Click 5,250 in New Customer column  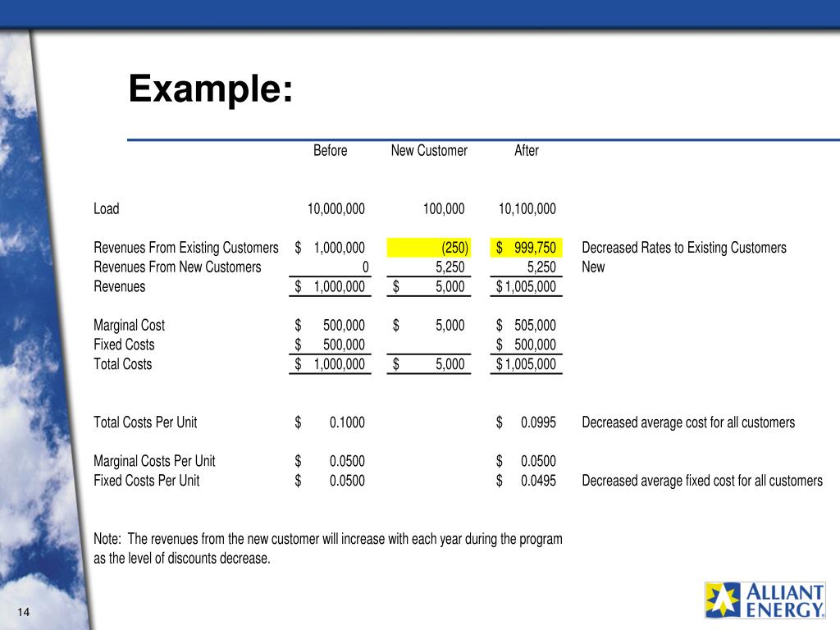click(450, 267)
